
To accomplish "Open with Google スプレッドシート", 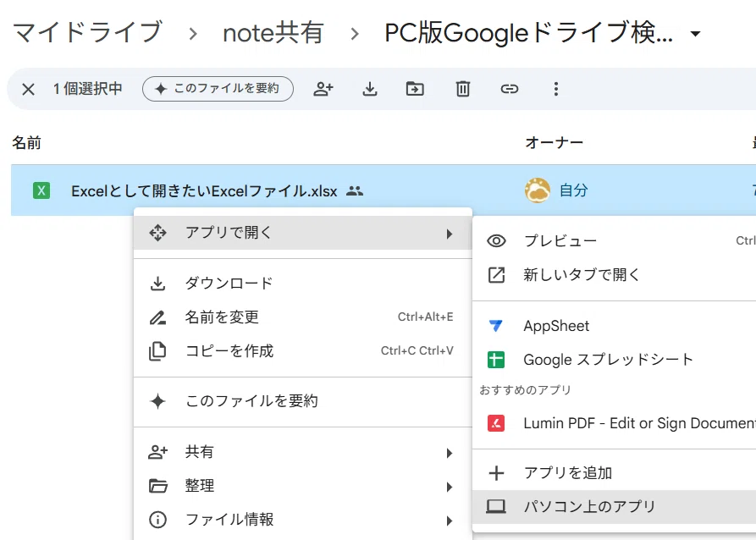I will (x=615, y=360).
